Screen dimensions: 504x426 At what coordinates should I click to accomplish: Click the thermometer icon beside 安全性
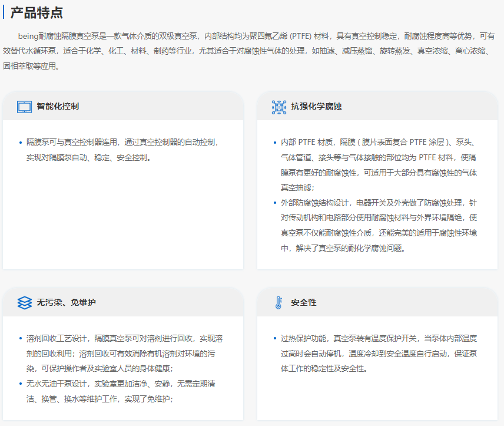pyautogui.click(x=278, y=302)
